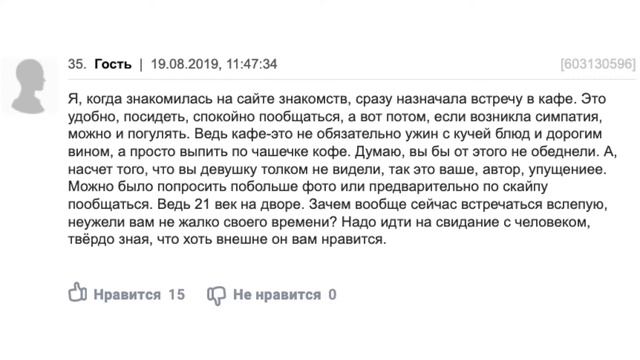Open the guest's gray silhouette avatar

point(29,86)
